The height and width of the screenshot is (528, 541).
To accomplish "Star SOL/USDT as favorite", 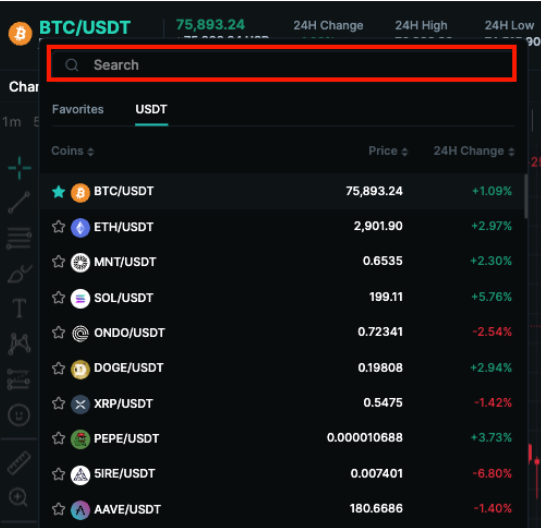I will point(59,297).
